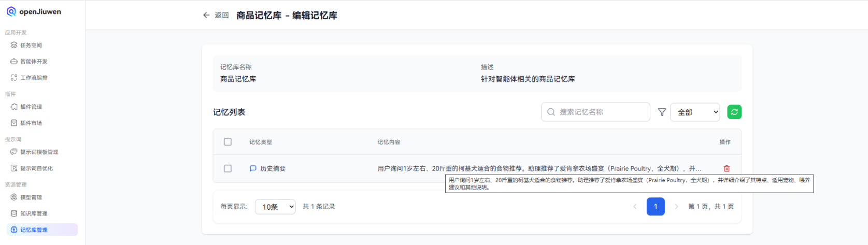Click the 智能体开发 robot icon
This screenshot has height=245, width=868.
(14, 61)
